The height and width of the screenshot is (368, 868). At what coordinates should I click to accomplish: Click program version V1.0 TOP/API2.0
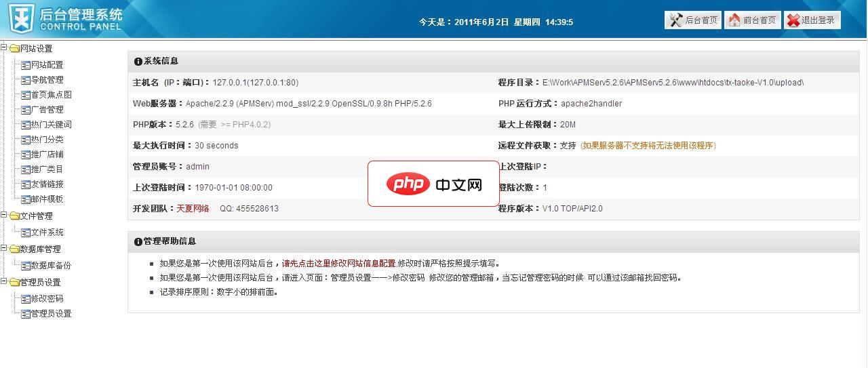[572, 209]
